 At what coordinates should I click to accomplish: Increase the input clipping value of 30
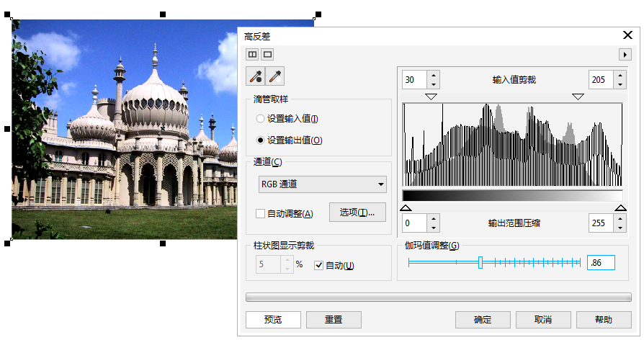tap(433, 75)
